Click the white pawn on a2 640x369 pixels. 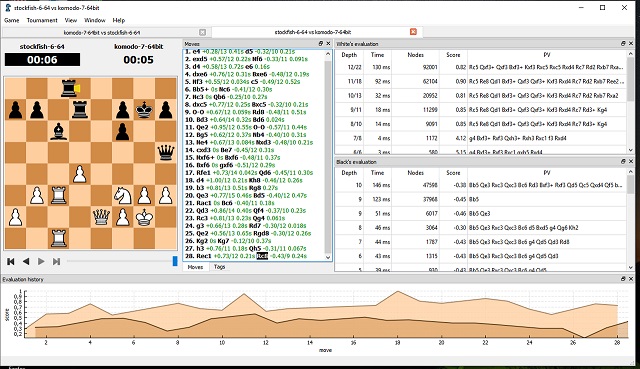pyautogui.click(x=16, y=217)
